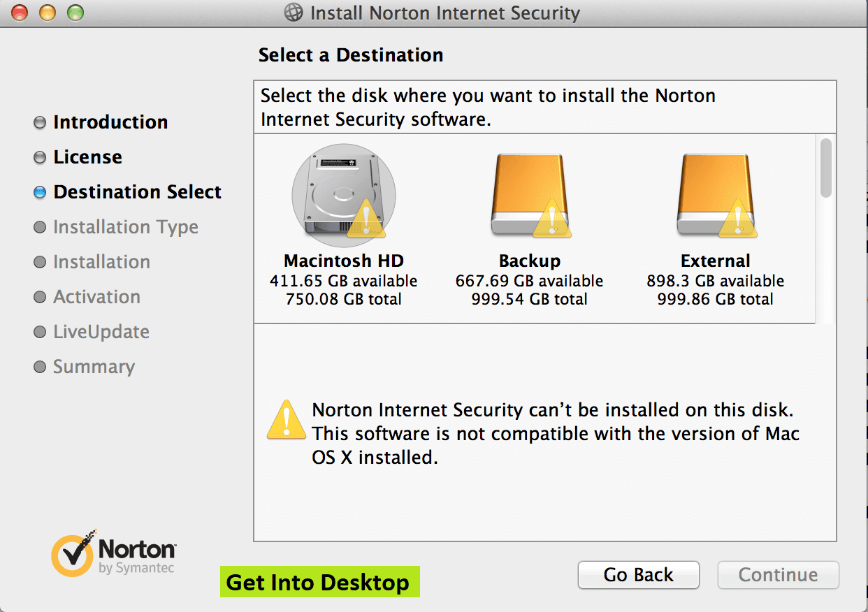Viewport: 868px width, 612px height.
Task: Click the Summary step in the sidebar
Action: (94, 367)
